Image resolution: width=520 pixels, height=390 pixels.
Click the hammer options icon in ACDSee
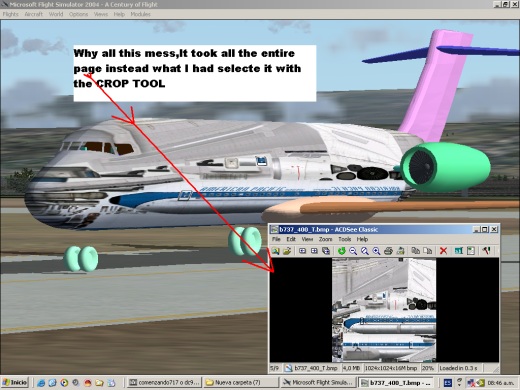486,251
